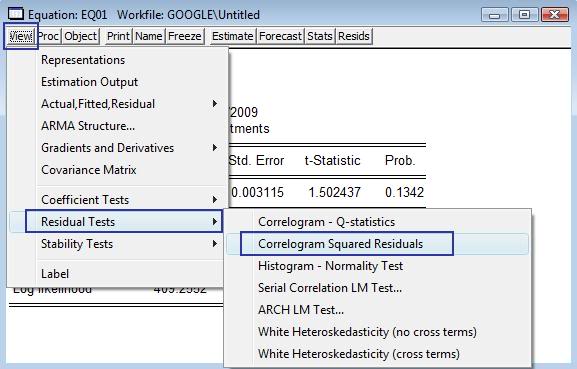Click the t-Statistic column header
Viewport: 577px width, 369px height.
click(x=332, y=160)
